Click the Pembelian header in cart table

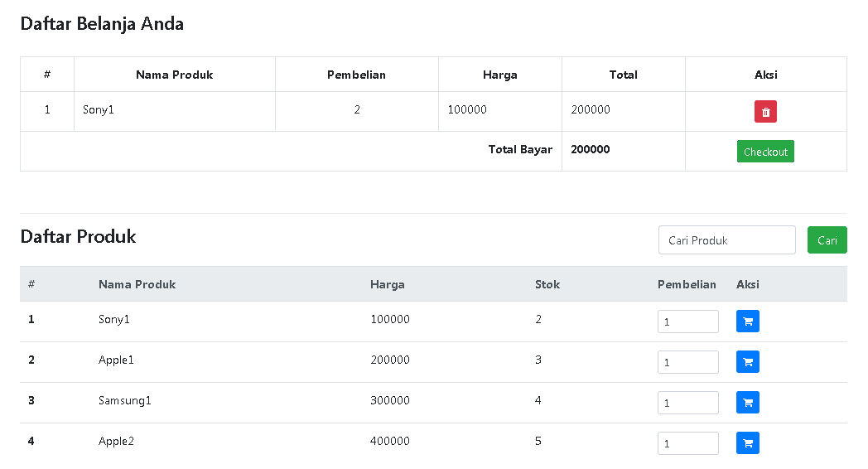click(x=356, y=75)
